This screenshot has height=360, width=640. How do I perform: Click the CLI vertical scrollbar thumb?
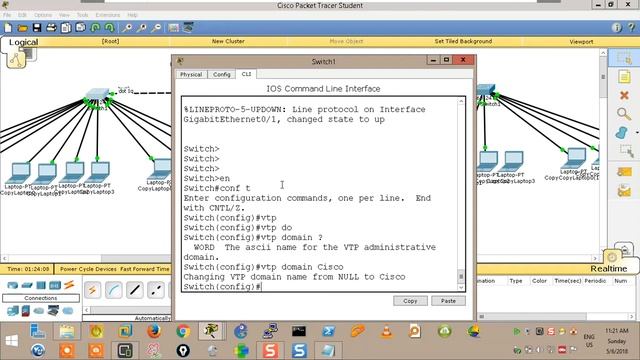coord(461,276)
